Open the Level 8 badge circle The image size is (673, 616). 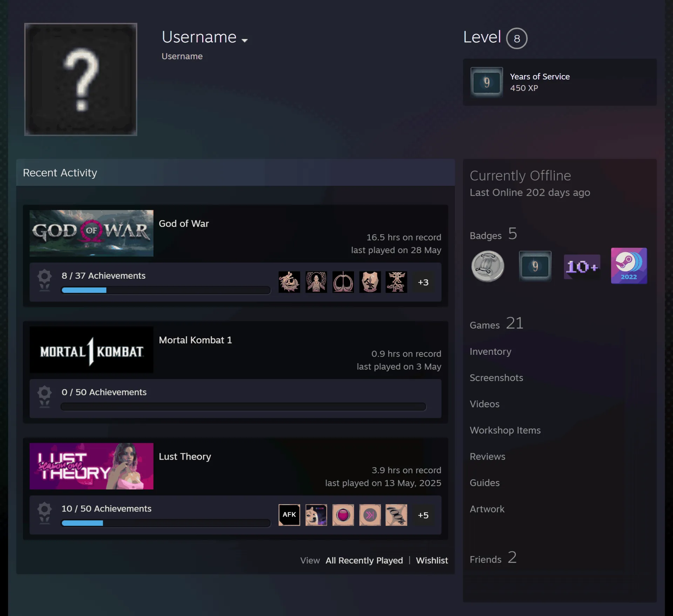[517, 38]
